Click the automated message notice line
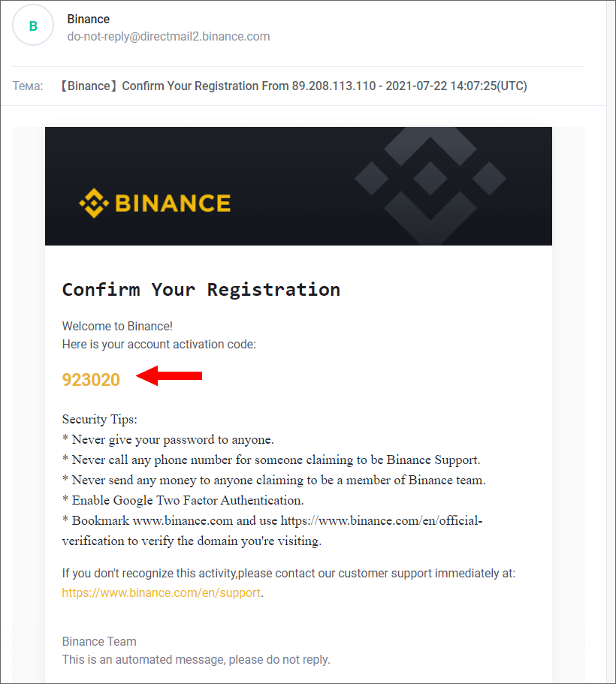Image resolution: width=616 pixels, height=684 pixels. pos(196,659)
